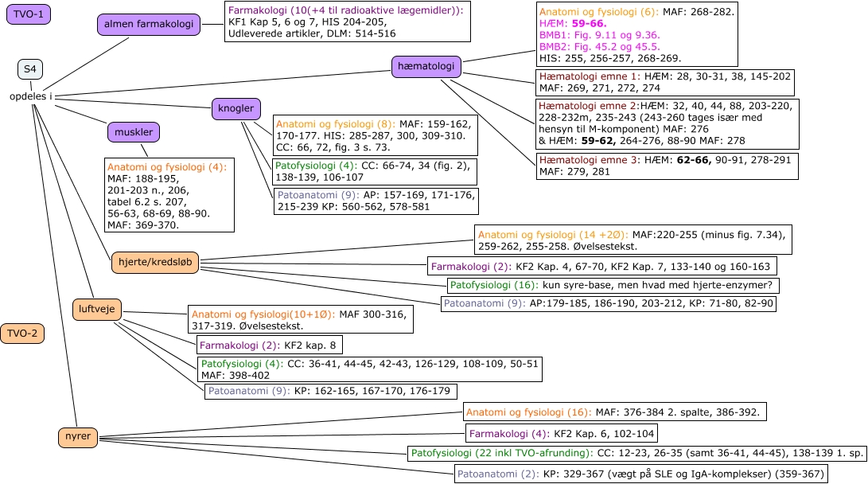Click the 'opdeles i' connector label
The image size is (868, 484).
[x=31, y=96]
